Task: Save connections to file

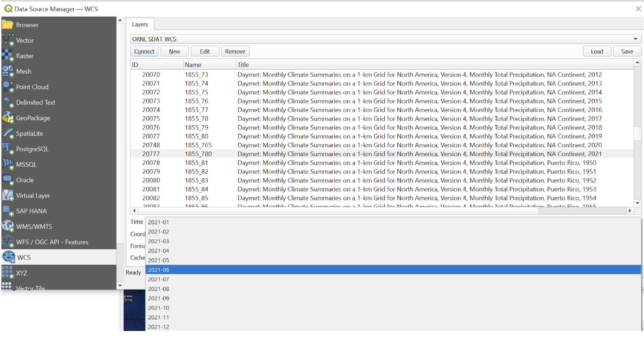Action: (627, 51)
